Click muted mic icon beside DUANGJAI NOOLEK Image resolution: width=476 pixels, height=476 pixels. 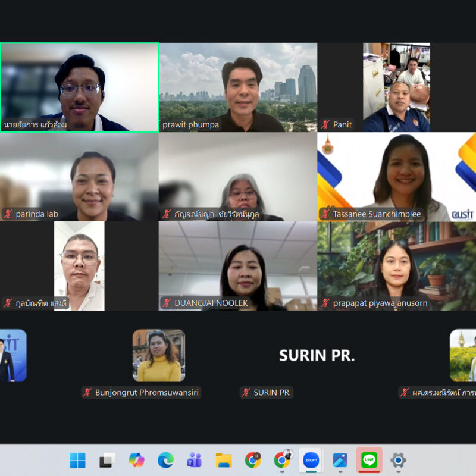[x=167, y=303]
